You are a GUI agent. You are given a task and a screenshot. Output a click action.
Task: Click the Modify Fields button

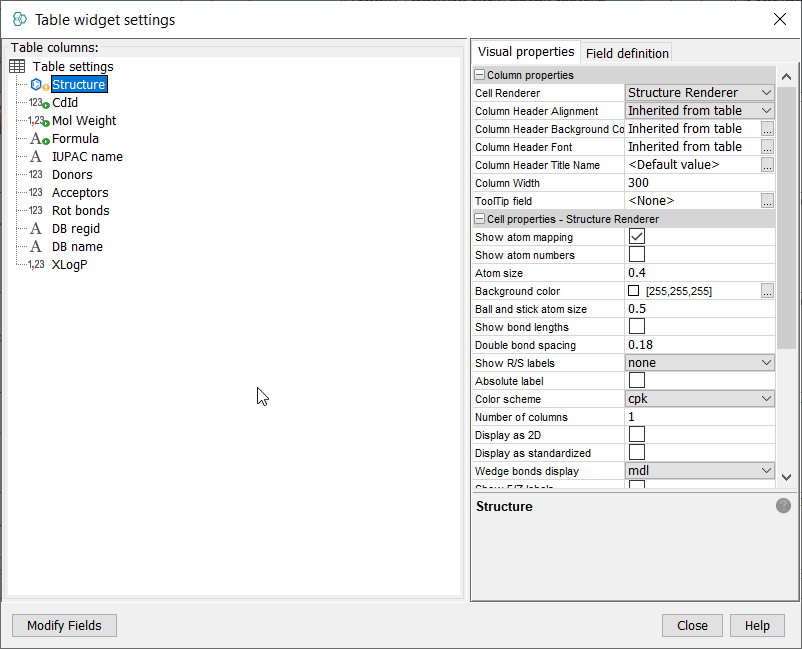pyautogui.click(x=64, y=626)
